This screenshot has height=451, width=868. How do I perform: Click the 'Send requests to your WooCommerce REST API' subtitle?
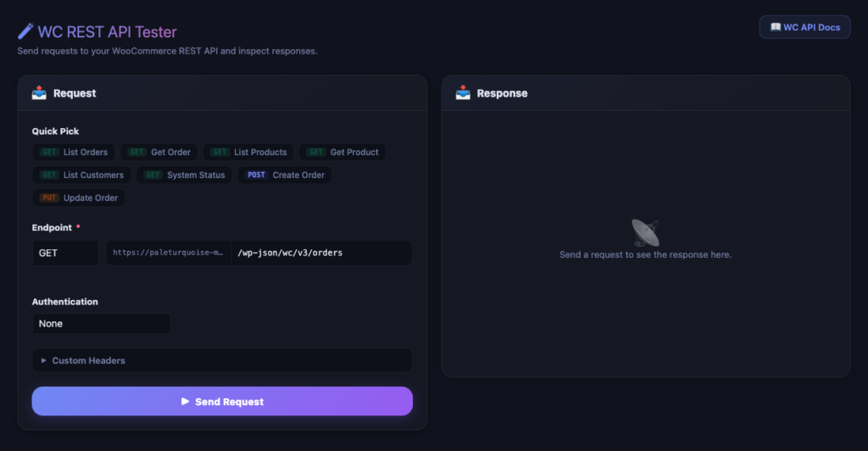[x=167, y=51]
